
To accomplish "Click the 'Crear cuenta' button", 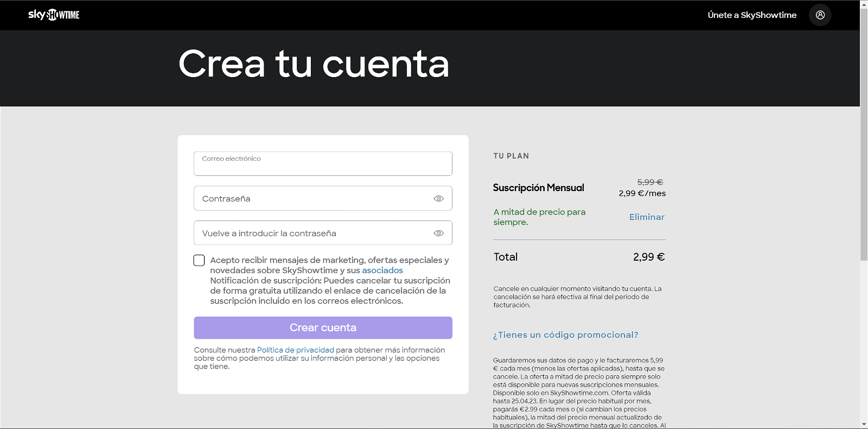I will 323,328.
